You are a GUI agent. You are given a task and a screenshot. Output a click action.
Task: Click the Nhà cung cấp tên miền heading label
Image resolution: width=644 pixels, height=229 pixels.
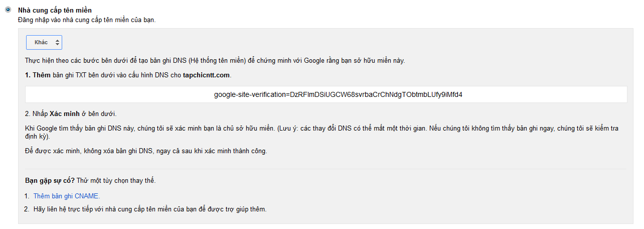click(x=55, y=10)
